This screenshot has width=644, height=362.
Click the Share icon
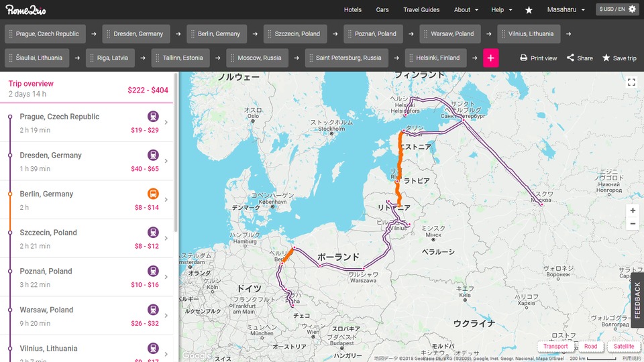pyautogui.click(x=570, y=58)
